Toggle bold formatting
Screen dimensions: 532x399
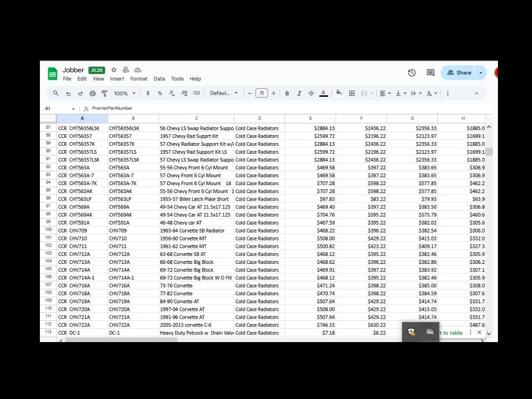(x=287, y=93)
